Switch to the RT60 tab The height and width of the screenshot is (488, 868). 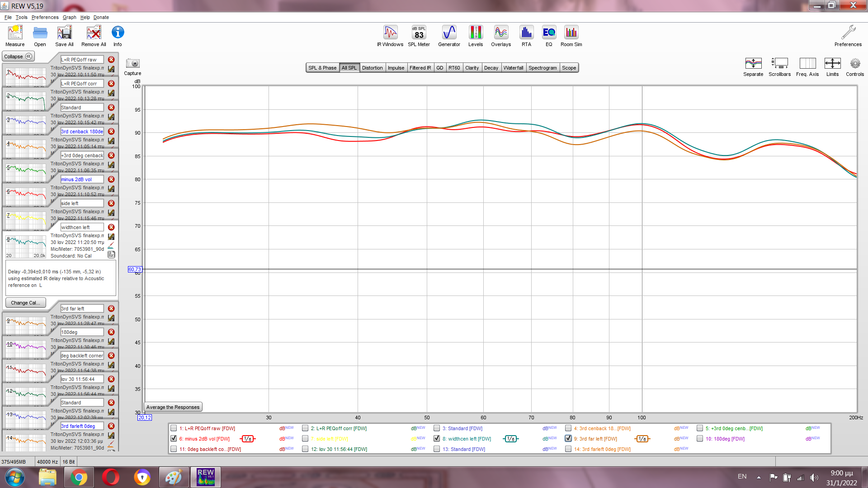pyautogui.click(x=454, y=68)
